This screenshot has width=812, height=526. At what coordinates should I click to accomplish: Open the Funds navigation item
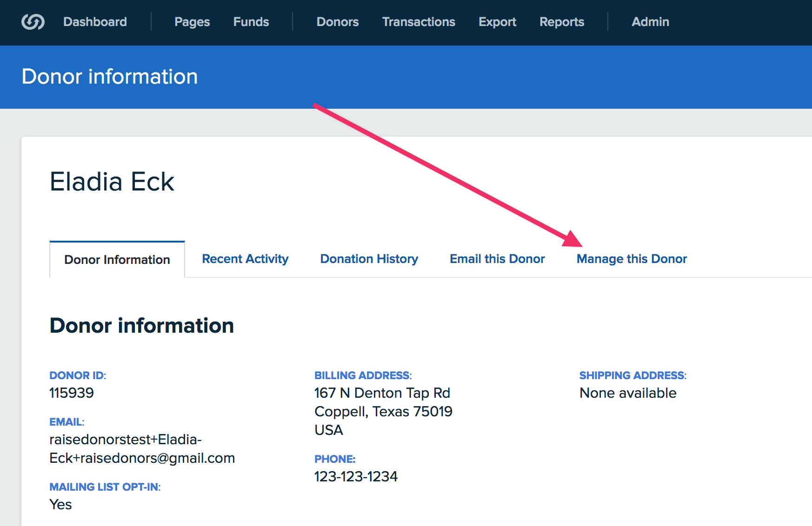pos(251,22)
